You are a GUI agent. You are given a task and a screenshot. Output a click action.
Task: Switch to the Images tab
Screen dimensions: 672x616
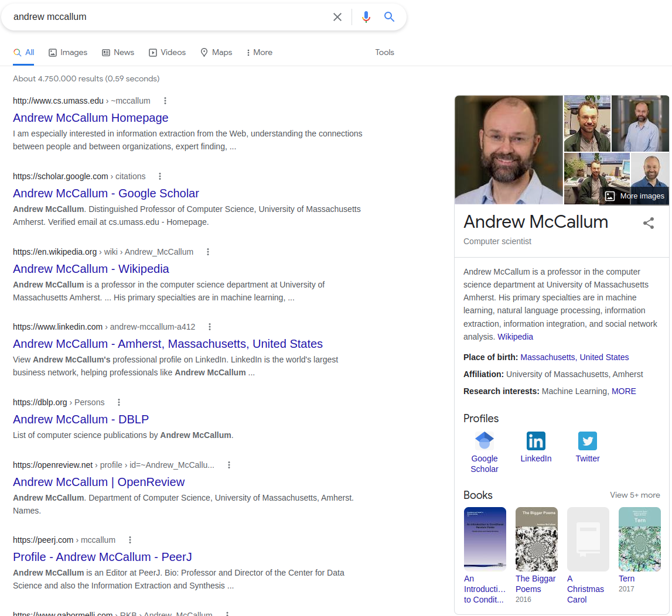[x=68, y=52]
